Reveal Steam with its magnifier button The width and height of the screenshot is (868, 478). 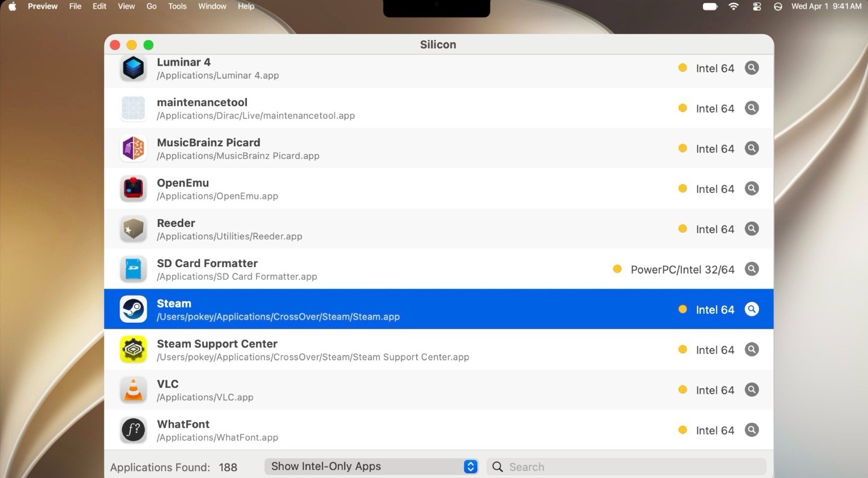click(752, 309)
